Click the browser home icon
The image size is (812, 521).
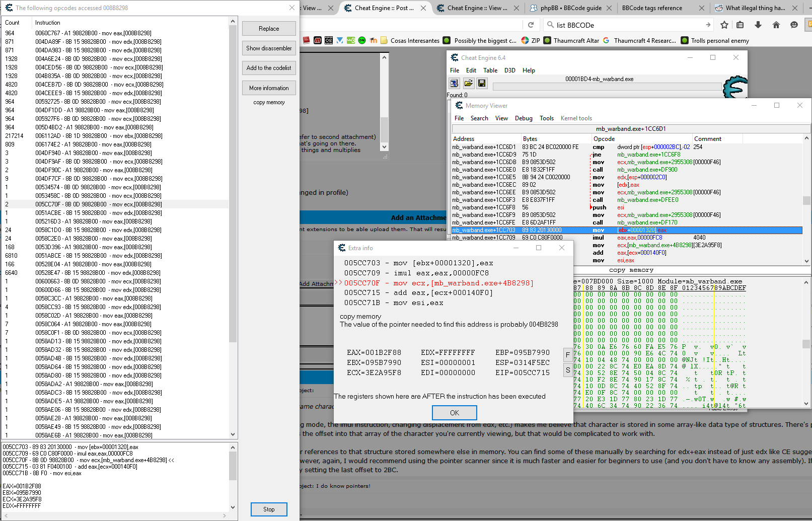(776, 25)
